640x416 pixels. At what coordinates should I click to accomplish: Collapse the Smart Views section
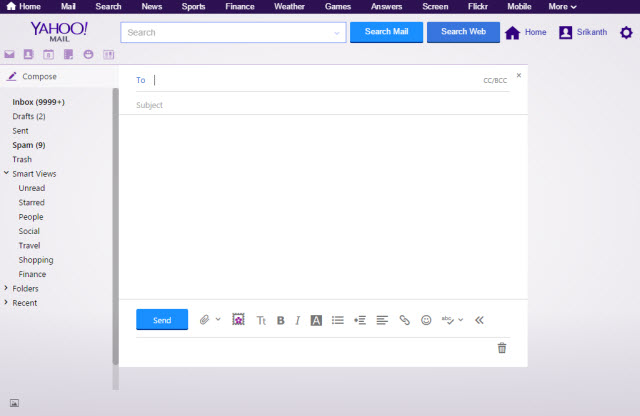pos(6,173)
